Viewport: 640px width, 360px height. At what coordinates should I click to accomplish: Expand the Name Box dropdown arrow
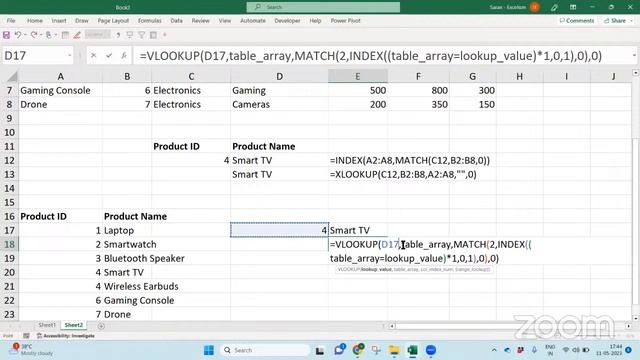coord(69,56)
